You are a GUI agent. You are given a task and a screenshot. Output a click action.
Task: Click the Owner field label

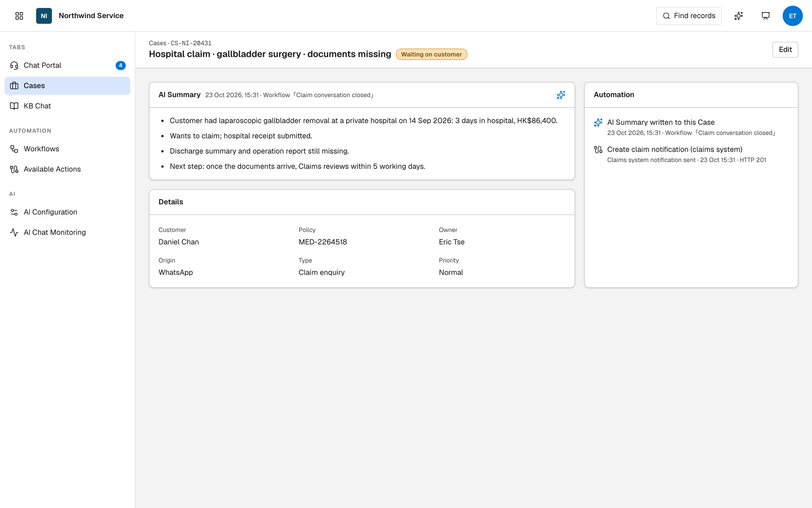pos(448,230)
